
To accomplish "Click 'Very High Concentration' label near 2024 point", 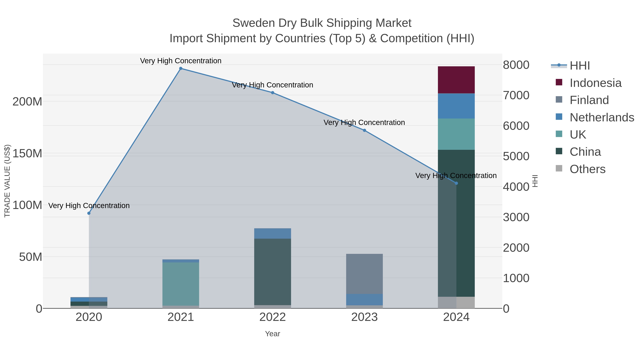I will [456, 176].
